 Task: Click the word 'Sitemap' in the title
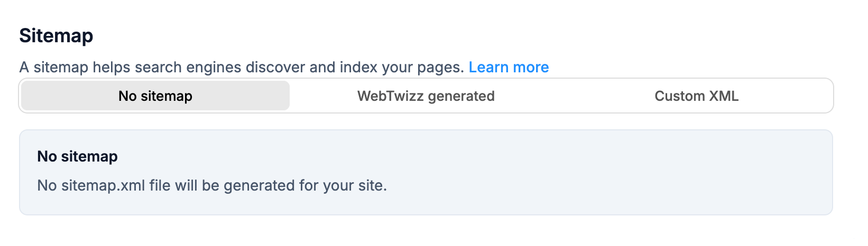pyautogui.click(x=56, y=36)
